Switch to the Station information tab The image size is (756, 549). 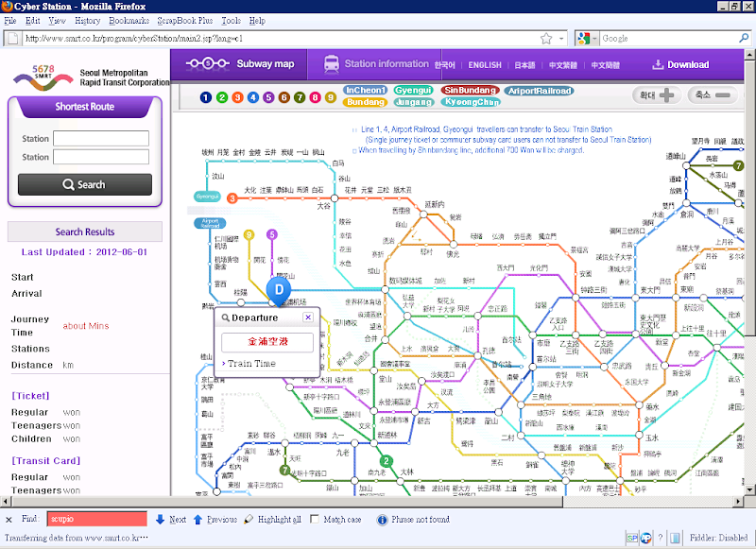pyautogui.click(x=376, y=63)
